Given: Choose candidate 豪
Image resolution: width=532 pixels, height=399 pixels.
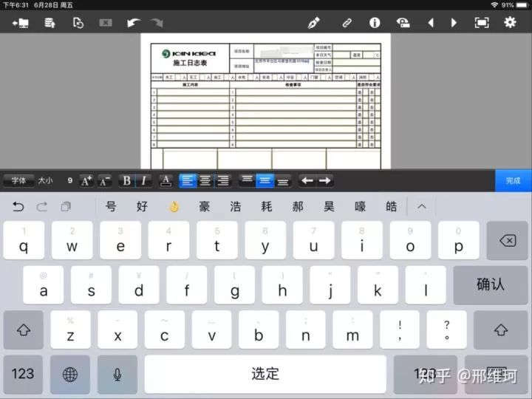Looking at the screenshot, I should pos(204,206).
